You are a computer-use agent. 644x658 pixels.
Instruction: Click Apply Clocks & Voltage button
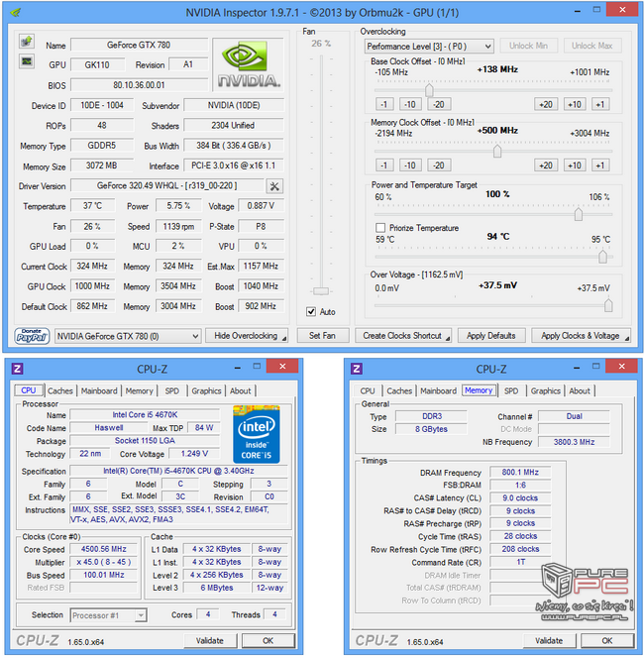581,336
